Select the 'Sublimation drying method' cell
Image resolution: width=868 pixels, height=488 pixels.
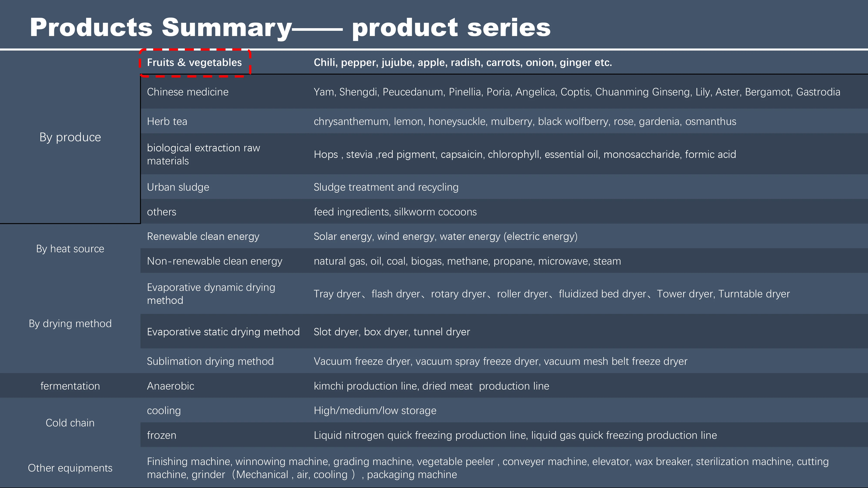(x=210, y=361)
